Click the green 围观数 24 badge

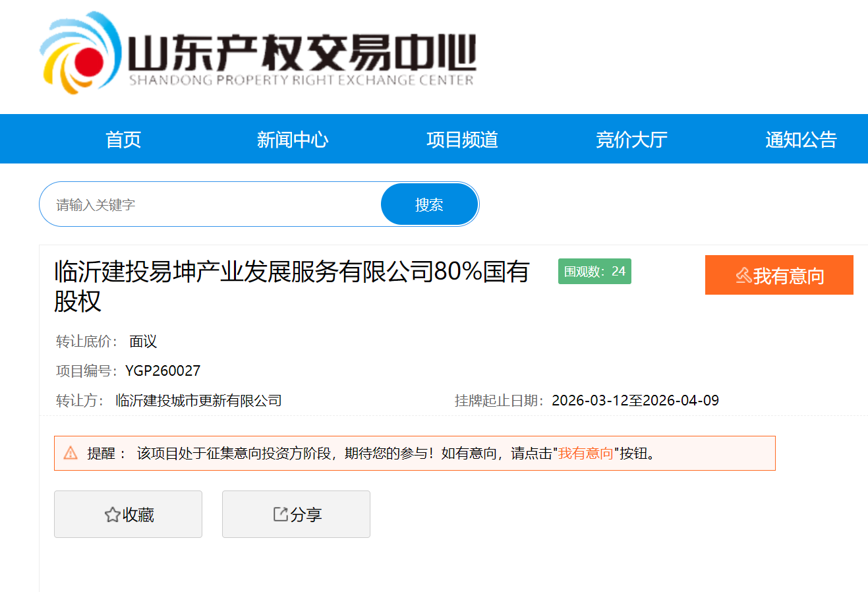click(x=594, y=272)
